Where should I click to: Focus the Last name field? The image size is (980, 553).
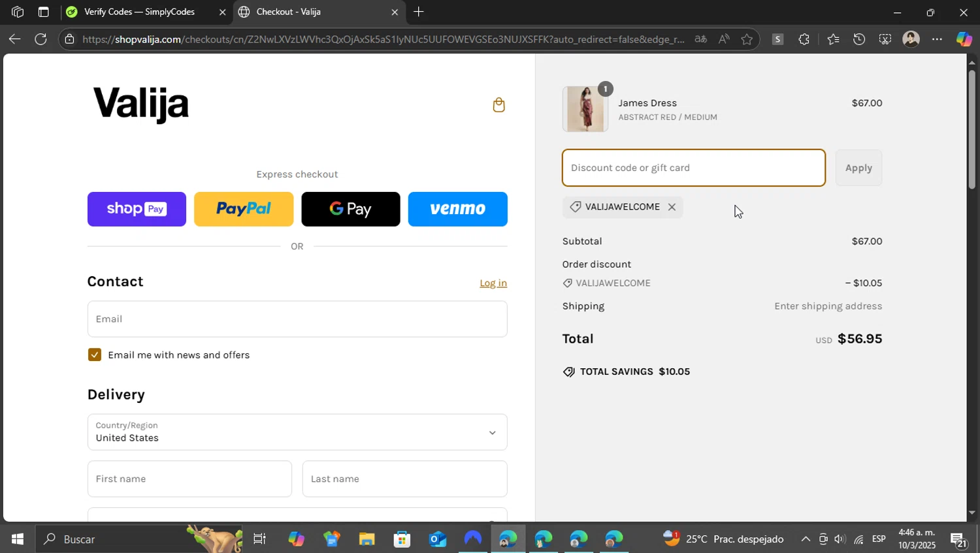pos(404,479)
